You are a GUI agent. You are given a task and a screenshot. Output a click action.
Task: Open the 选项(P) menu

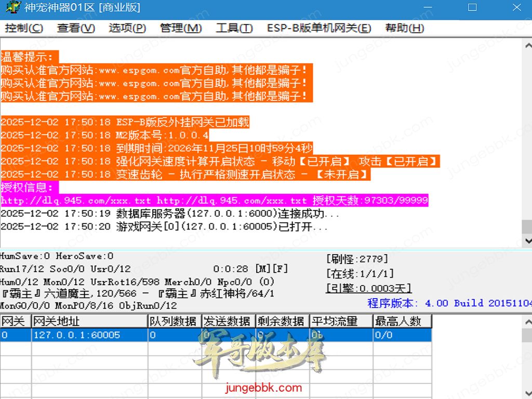pyautogui.click(x=127, y=28)
